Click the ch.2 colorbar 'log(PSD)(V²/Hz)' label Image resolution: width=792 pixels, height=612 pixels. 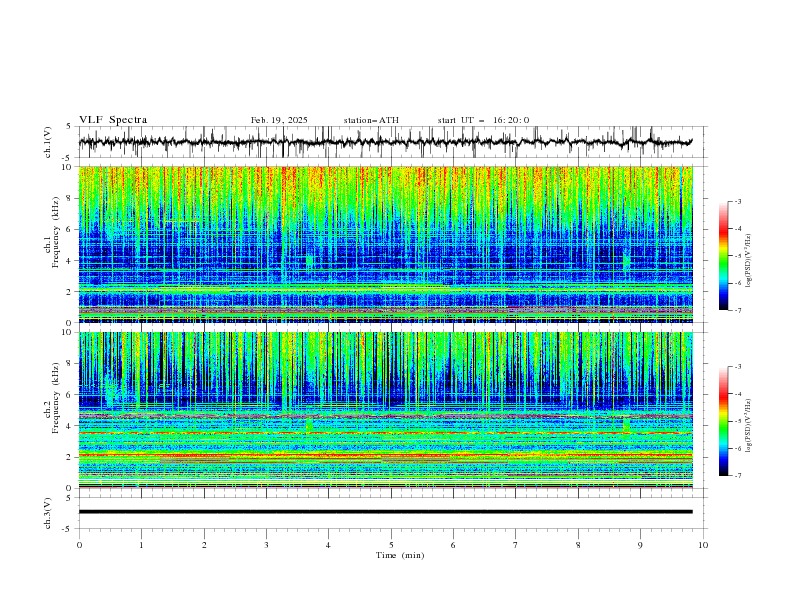pos(748,426)
